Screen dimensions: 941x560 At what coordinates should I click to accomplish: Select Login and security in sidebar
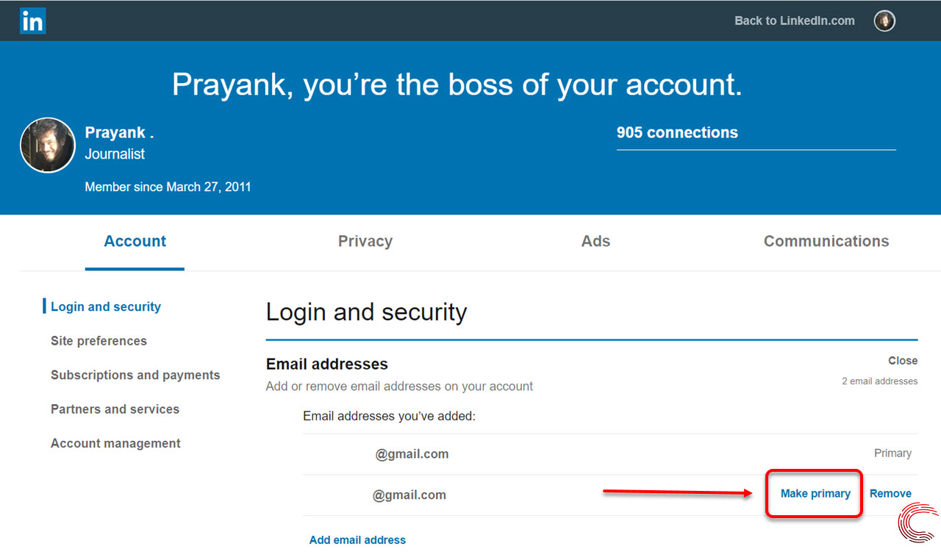(x=106, y=307)
